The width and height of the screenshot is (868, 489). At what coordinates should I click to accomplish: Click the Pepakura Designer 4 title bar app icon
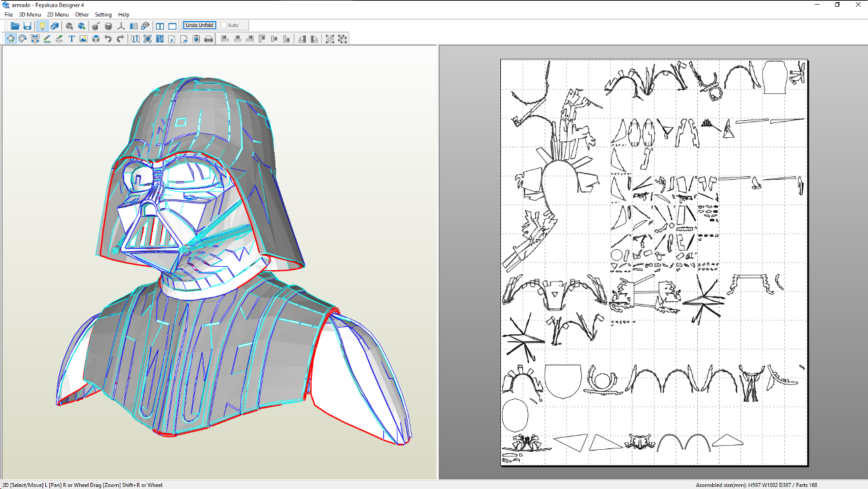[x=5, y=5]
